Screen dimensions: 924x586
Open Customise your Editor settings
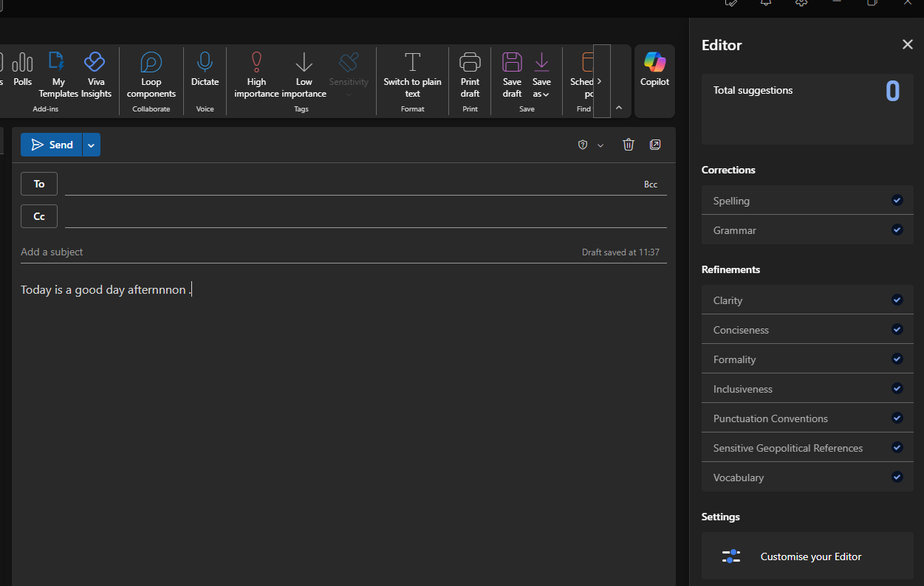(x=807, y=556)
